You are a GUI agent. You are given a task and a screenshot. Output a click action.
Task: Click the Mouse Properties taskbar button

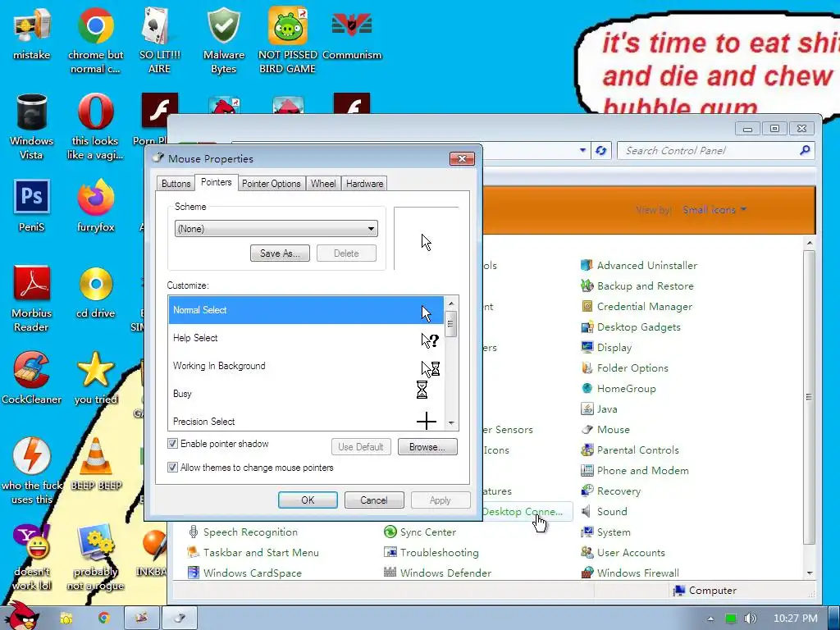click(180, 619)
